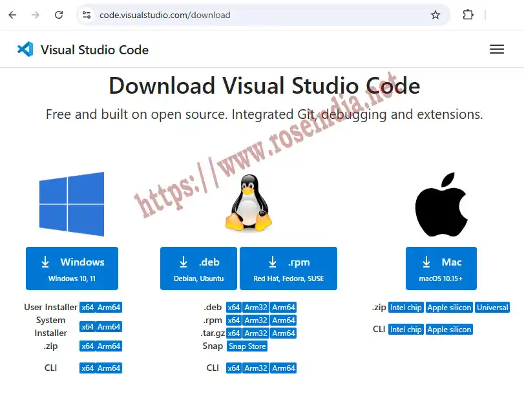Download the .deb package for Debian, Ubuntu

pyautogui.click(x=198, y=268)
